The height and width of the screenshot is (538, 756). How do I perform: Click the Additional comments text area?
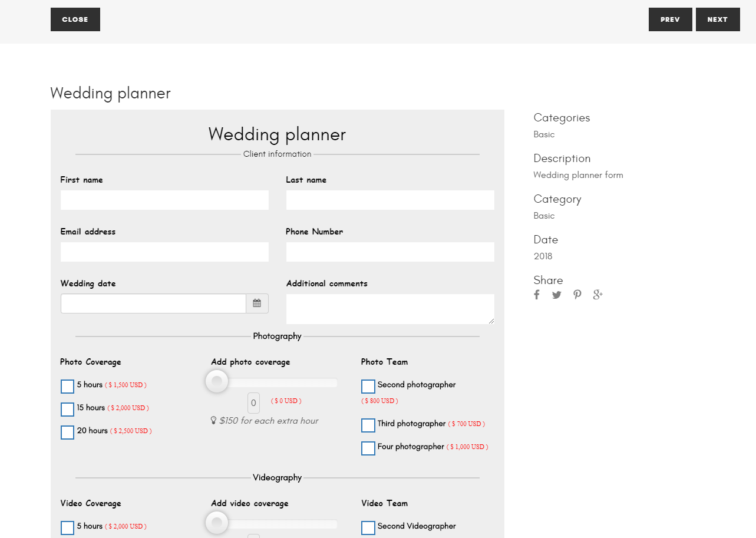pyautogui.click(x=390, y=309)
